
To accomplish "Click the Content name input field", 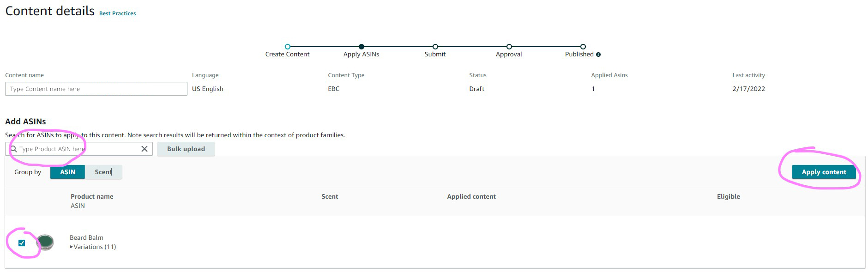I will click(x=96, y=89).
